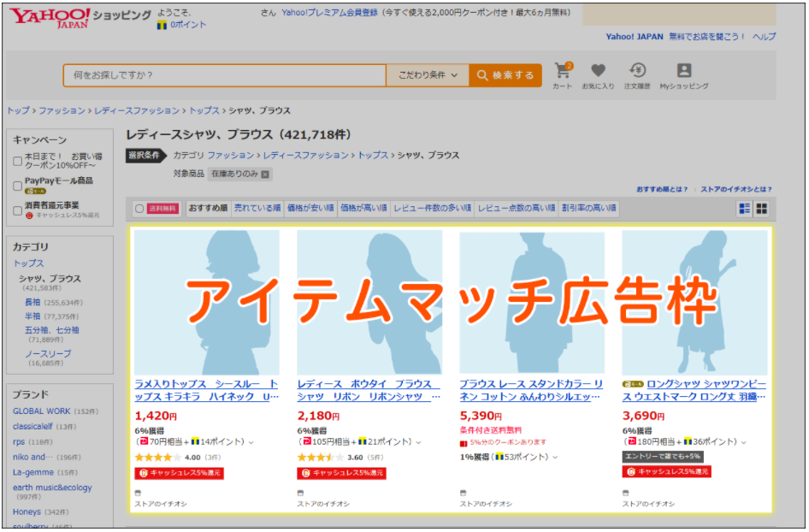
Task: Open the ヘルプ link
Action: point(765,37)
